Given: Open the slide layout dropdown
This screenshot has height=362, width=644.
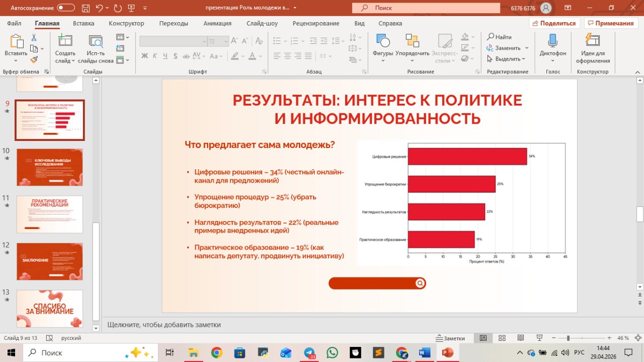Looking at the screenshot, I should [x=122, y=37].
